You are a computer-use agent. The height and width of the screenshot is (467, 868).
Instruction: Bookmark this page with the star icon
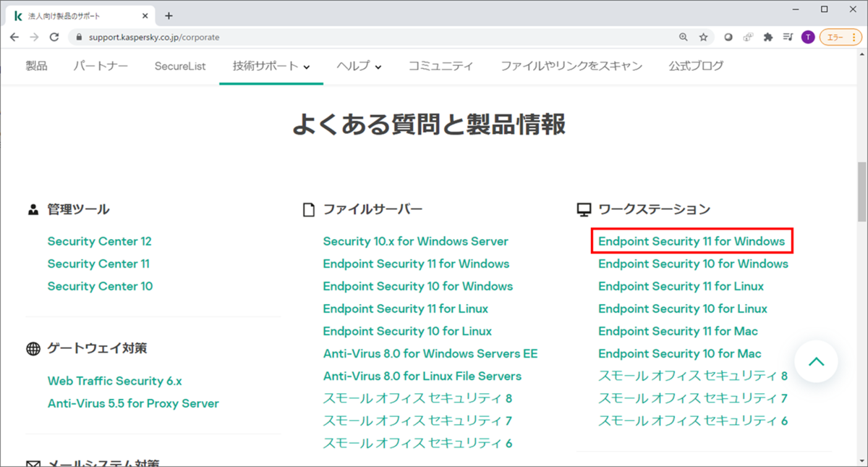pyautogui.click(x=703, y=37)
